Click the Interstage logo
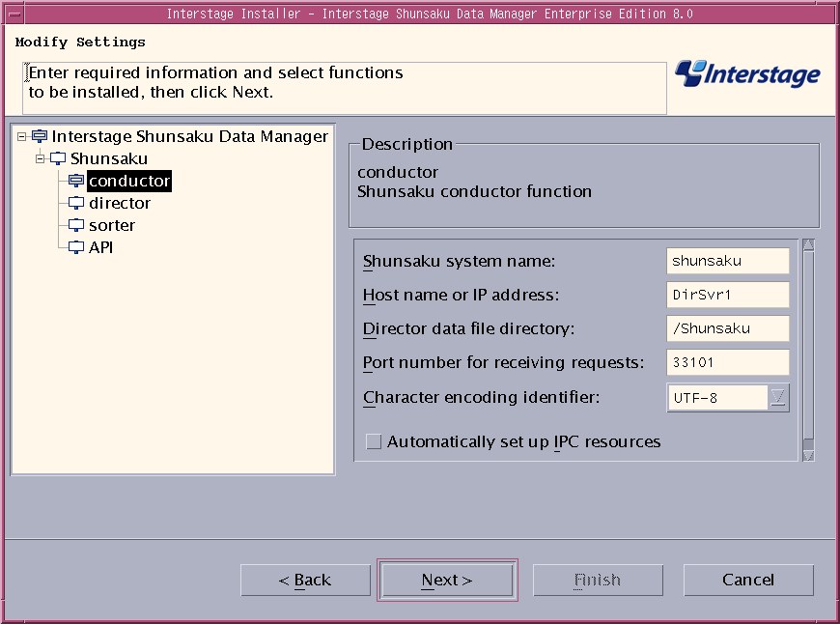The image size is (840, 624). tap(747, 74)
